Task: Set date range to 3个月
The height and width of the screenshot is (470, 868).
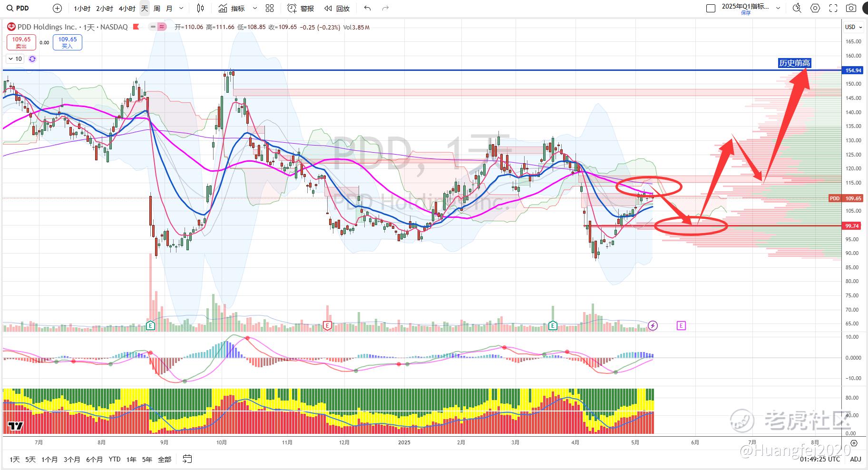Action: (72, 459)
